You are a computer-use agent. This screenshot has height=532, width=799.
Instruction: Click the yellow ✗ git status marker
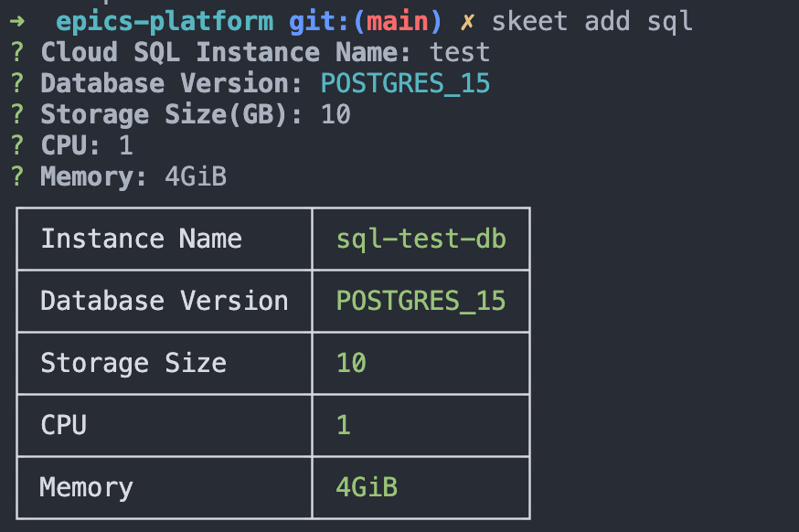[467, 22]
